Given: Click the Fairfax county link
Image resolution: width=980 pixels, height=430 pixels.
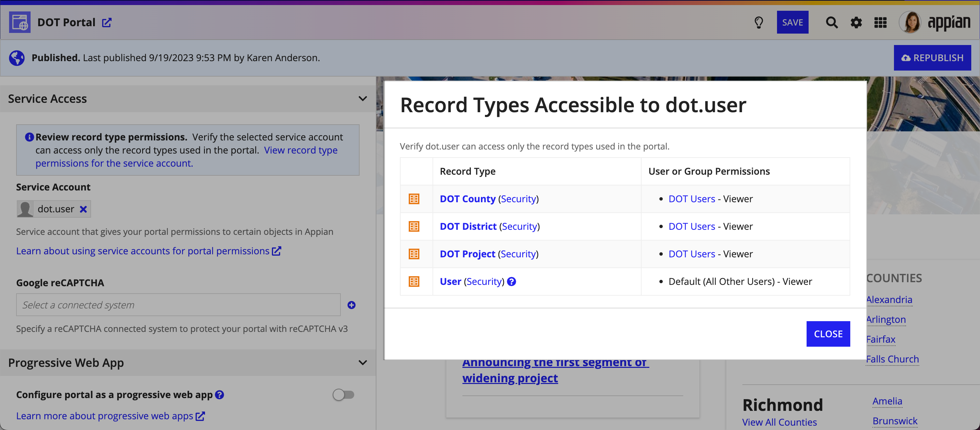Looking at the screenshot, I should 881,339.
